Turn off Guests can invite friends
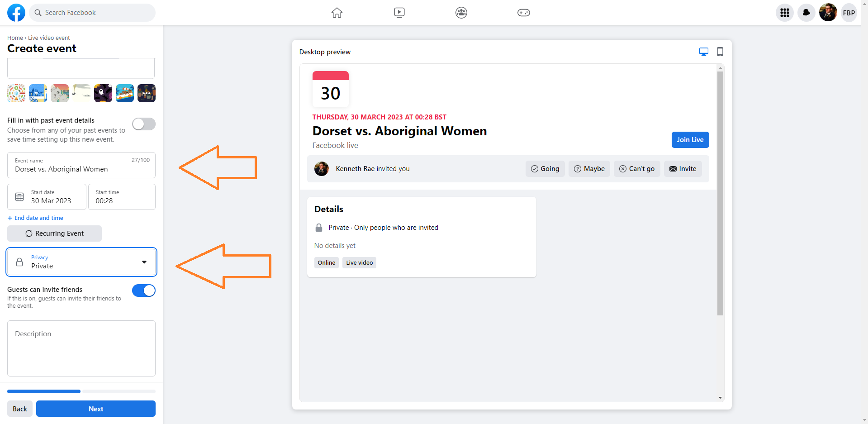 point(144,291)
